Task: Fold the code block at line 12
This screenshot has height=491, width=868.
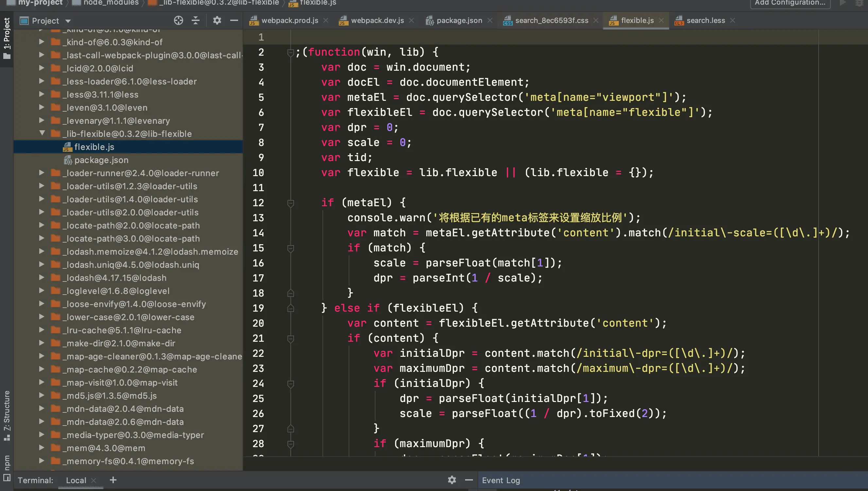Action: click(x=290, y=203)
